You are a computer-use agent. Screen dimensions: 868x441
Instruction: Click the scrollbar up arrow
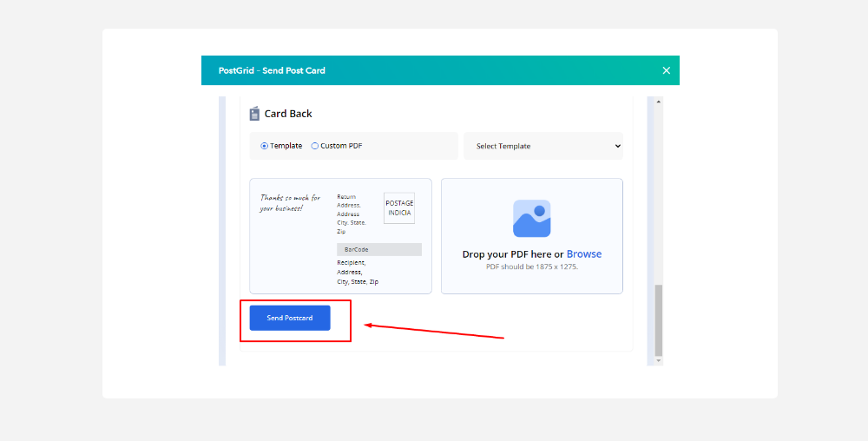click(x=658, y=102)
